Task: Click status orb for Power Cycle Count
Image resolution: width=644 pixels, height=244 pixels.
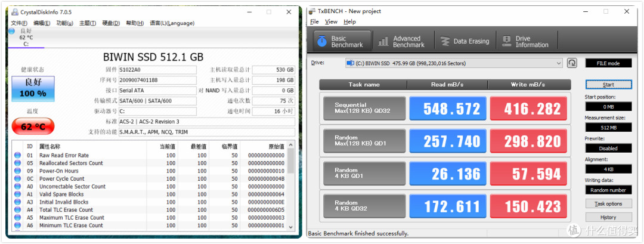Action: click(x=18, y=179)
